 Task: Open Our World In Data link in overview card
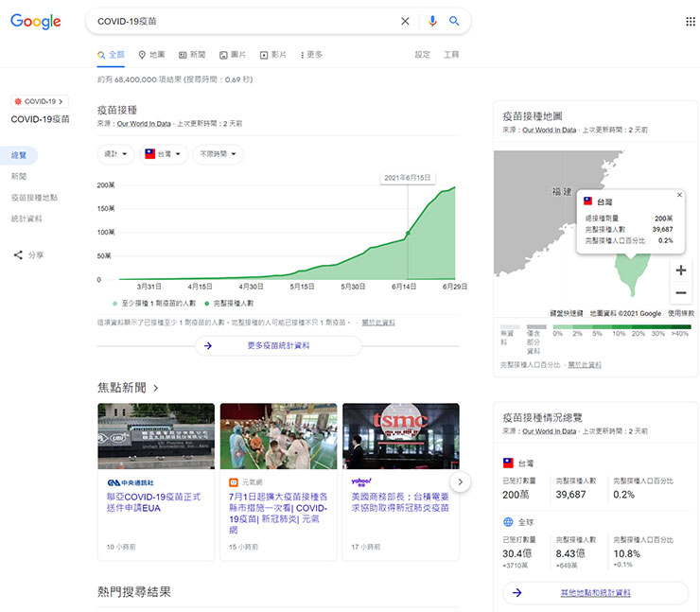(x=549, y=431)
